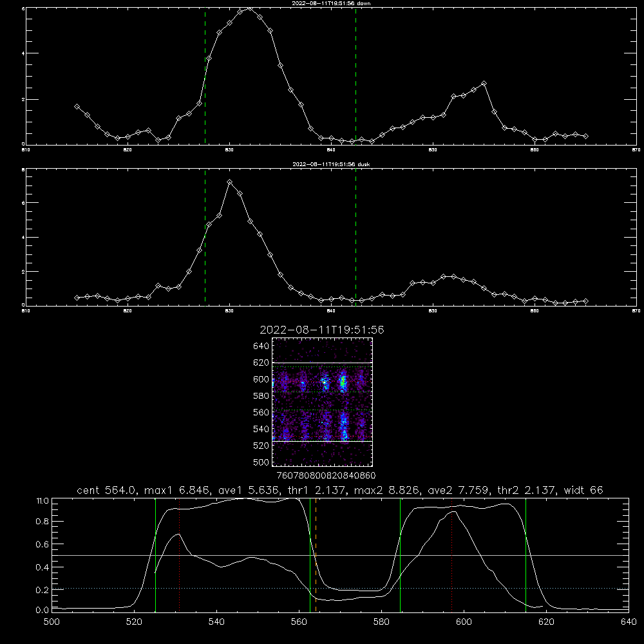Click the green solid line just before 564 in bottom plot
Viewport: 644px width, 644px height.
[310, 555]
